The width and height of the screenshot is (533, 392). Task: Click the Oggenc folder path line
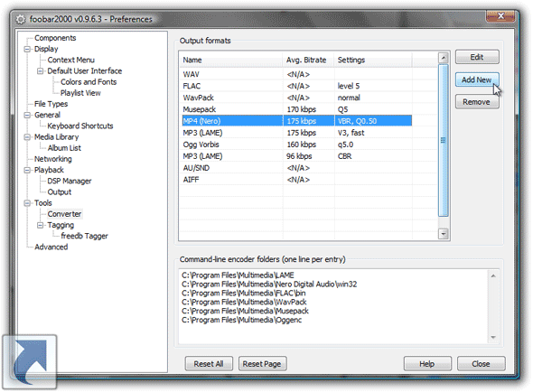pyautogui.click(x=242, y=320)
